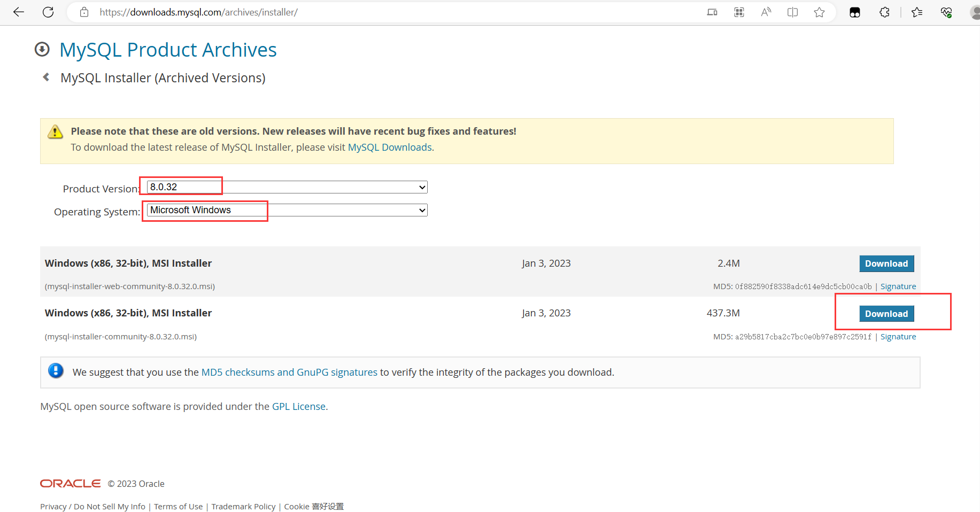Screen dimensions: 980x512
Task: Open the Trademark Policy link
Action: [243, 506]
